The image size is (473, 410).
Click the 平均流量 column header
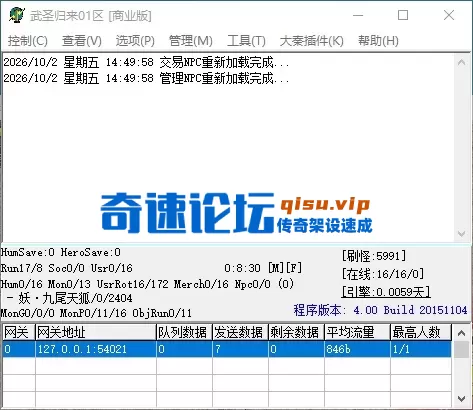coord(357,333)
